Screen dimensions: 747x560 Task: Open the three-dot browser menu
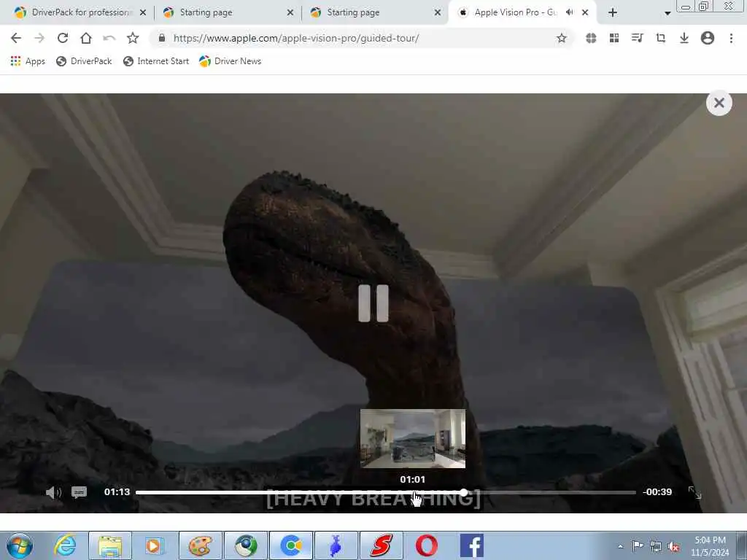pos(731,38)
